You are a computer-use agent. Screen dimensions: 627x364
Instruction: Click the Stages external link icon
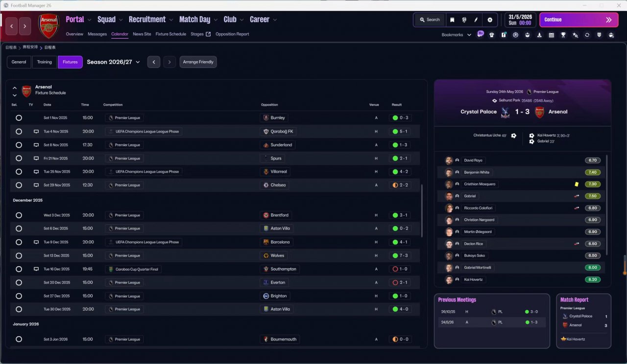[208, 34]
